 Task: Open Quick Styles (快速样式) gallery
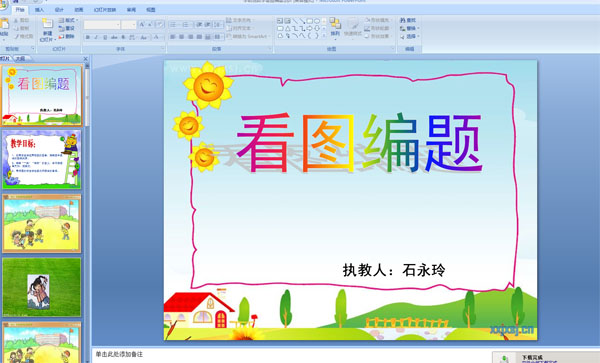coord(354,27)
